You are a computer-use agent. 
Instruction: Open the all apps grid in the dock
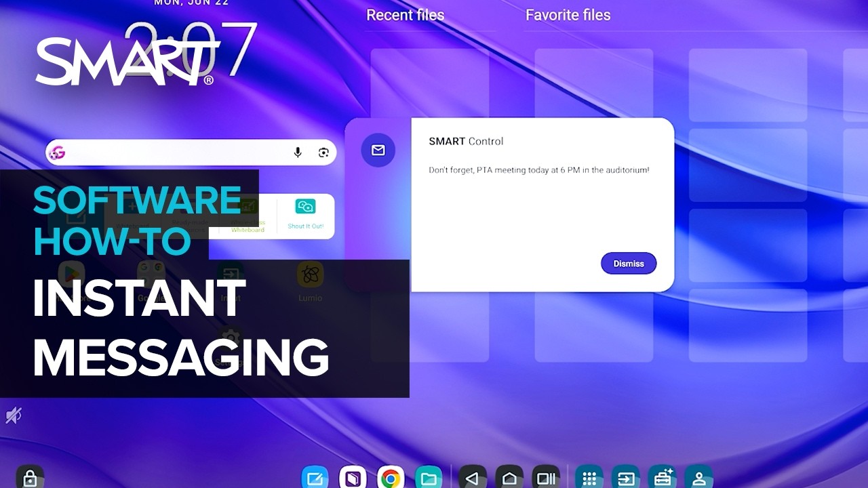tap(589, 479)
